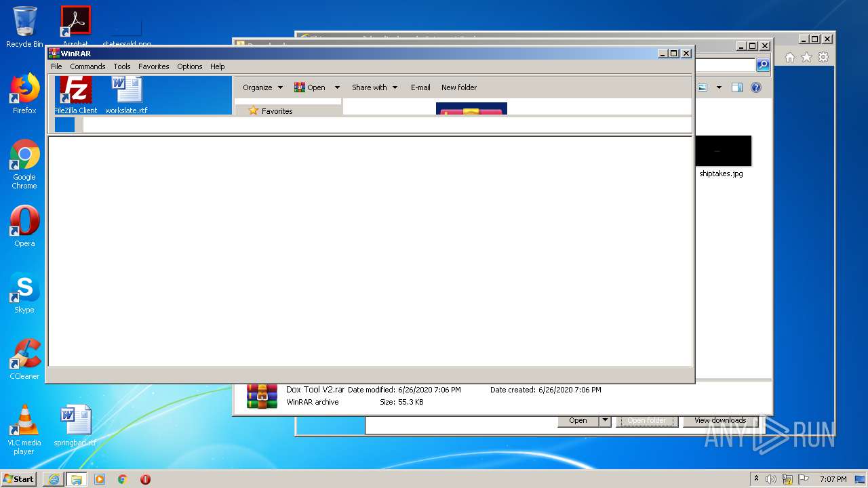This screenshot has height=488, width=868.
Task: Maximize the WinRAR window
Action: [x=673, y=54]
